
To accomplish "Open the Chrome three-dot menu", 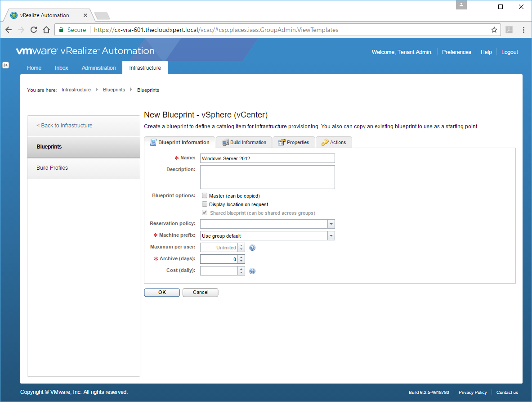I will coord(524,30).
